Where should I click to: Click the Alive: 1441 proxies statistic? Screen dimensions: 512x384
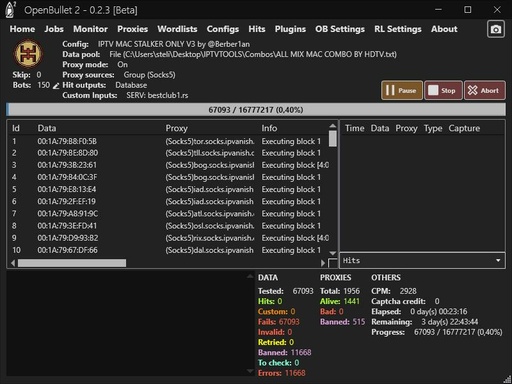click(340, 301)
